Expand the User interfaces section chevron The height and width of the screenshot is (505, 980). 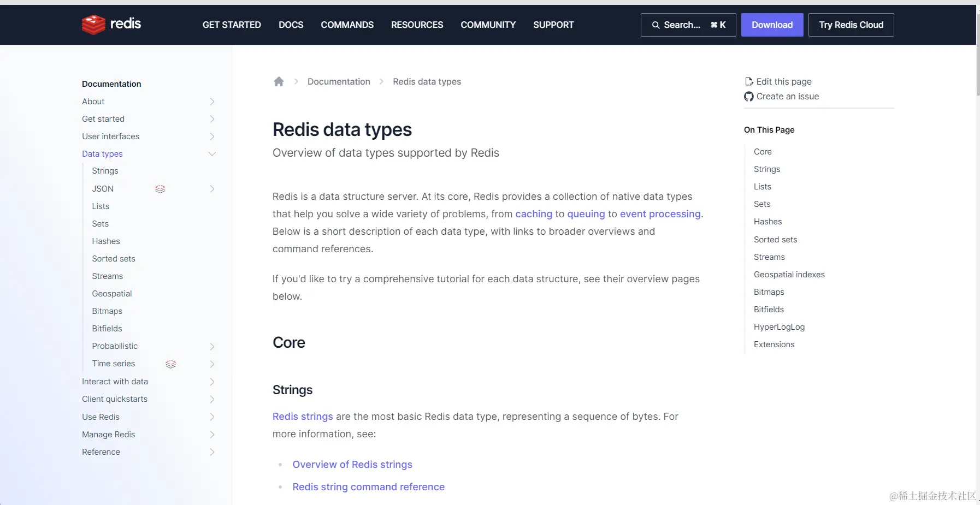tap(212, 136)
